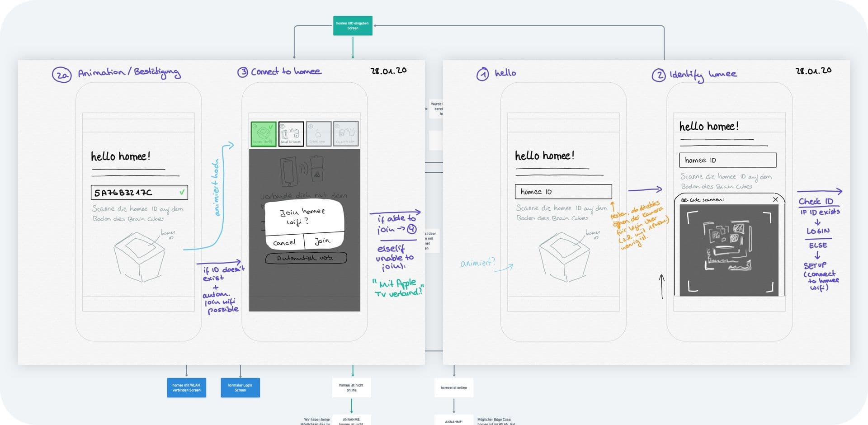Open the 'homee UID eingeben Screen' node
Screen dimensions: 868x425
click(x=352, y=26)
